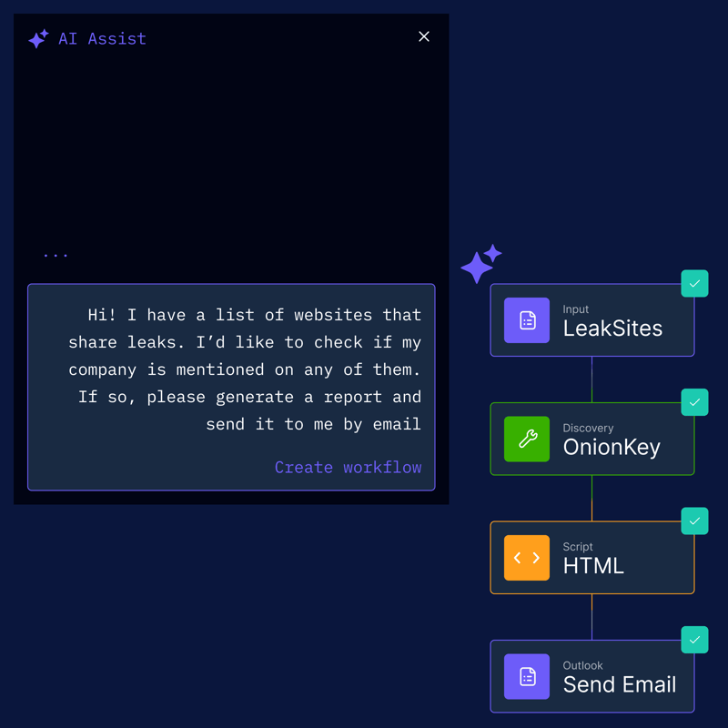
Task: Toggle the LeakSites node checkmark
Action: [x=694, y=283]
